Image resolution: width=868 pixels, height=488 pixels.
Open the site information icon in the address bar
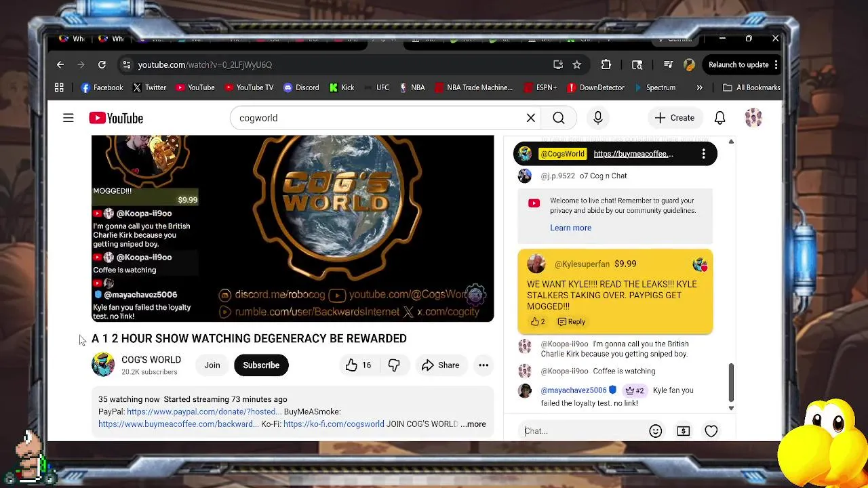126,64
